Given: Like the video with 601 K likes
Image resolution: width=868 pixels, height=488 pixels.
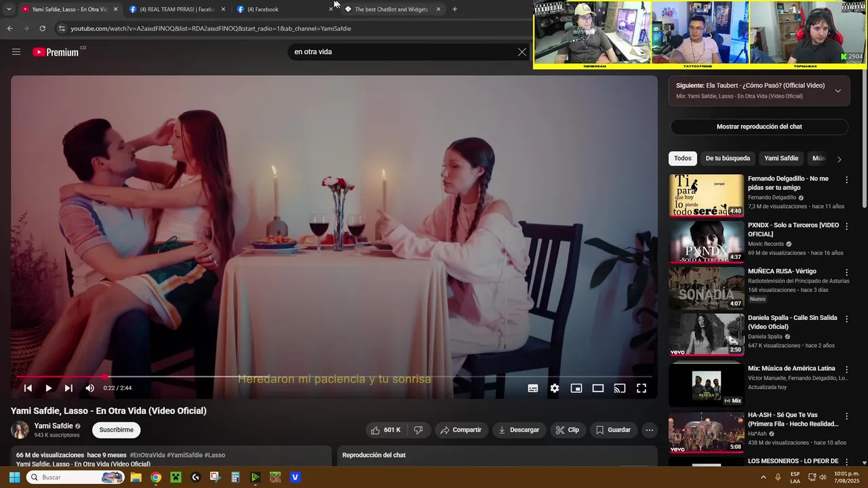Looking at the screenshot, I should click(386, 430).
